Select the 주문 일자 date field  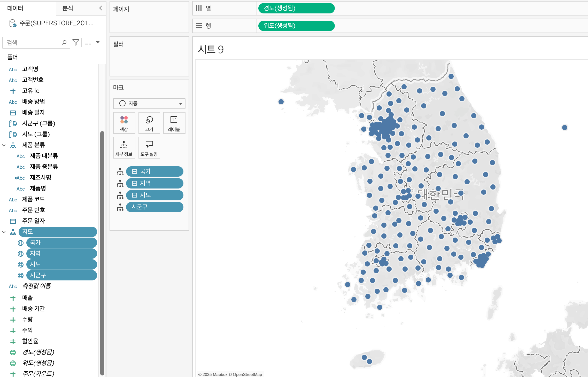click(34, 221)
